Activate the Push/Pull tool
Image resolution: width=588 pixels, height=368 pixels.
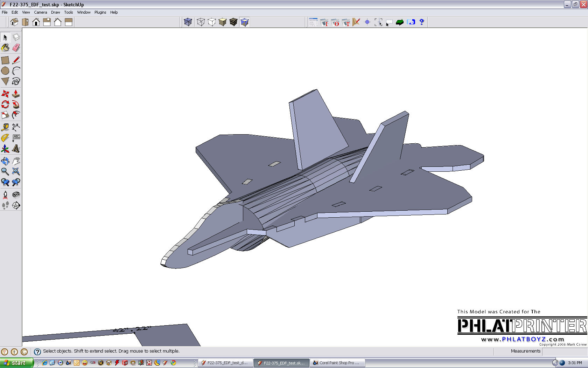click(16, 94)
